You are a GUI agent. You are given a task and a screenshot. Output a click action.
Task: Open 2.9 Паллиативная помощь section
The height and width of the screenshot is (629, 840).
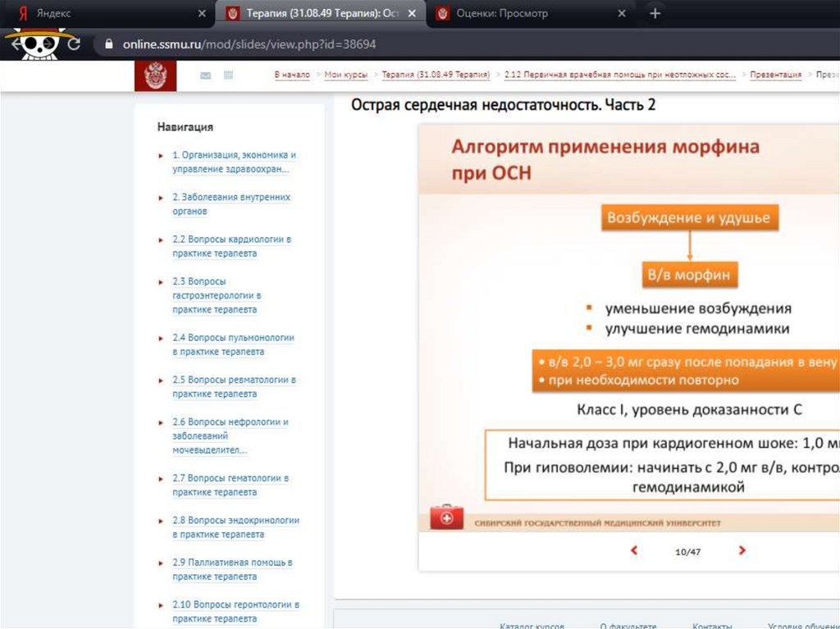[232, 569]
